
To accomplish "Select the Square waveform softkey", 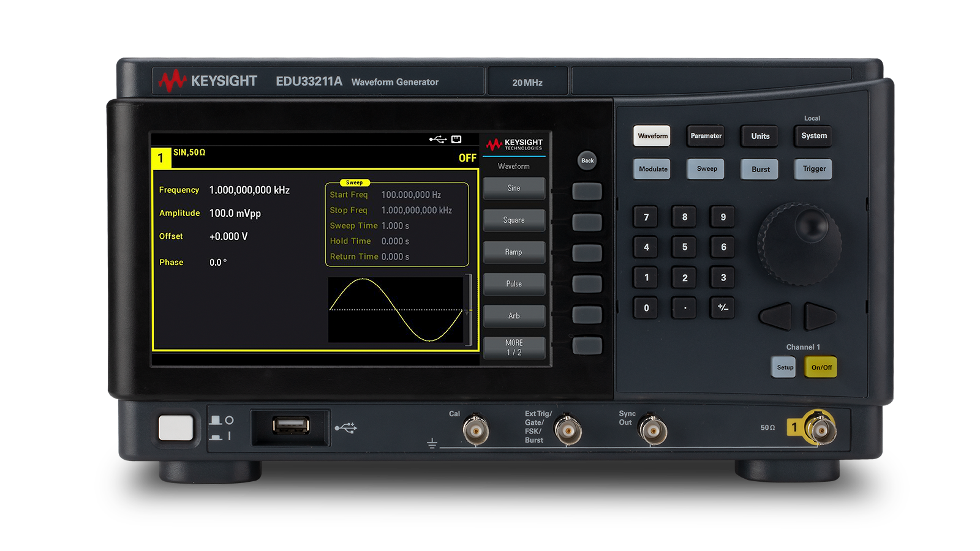I will point(514,220).
